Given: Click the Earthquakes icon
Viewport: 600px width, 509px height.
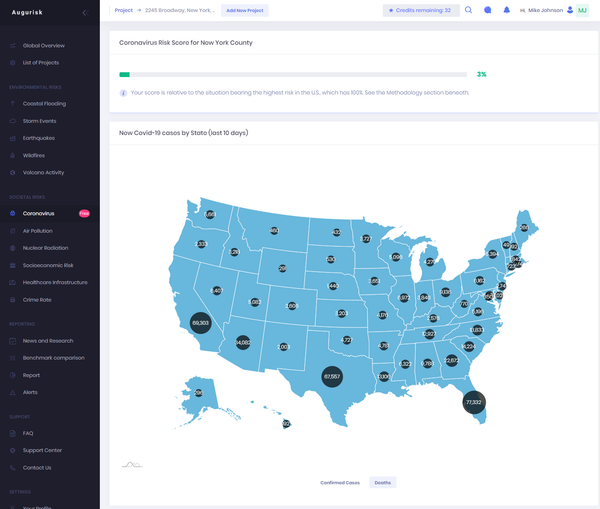Looking at the screenshot, I should [x=13, y=138].
